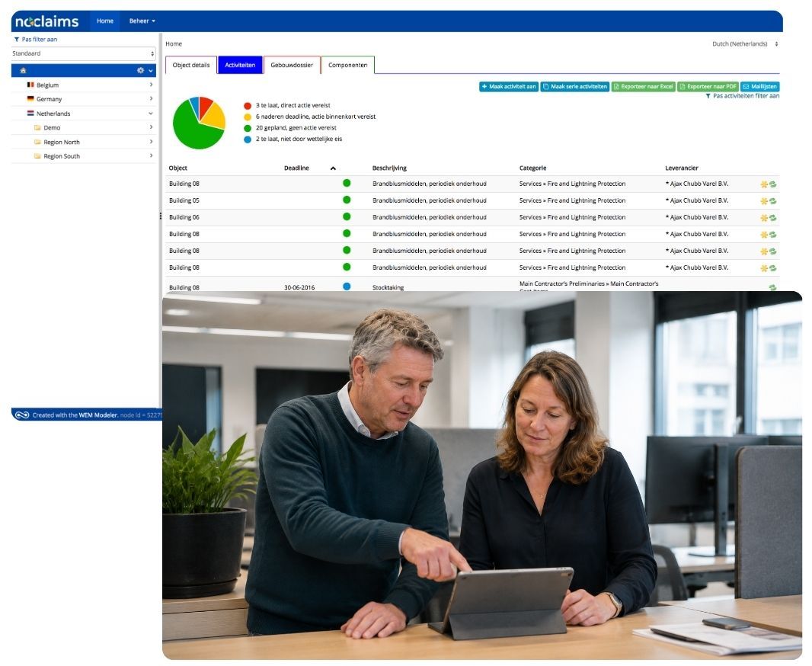Open the Maillijsten button
Image resolution: width=812 pixels, height=666 pixels.
tap(759, 86)
